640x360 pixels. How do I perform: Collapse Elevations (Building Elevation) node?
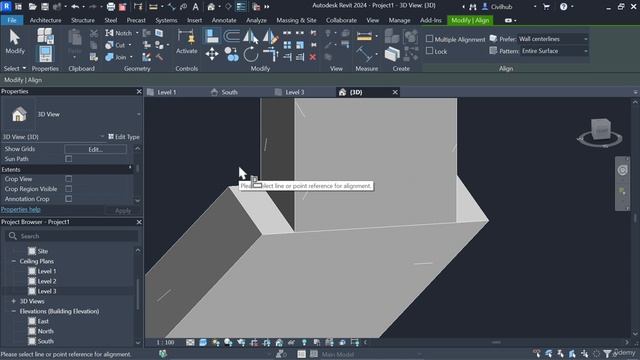tap(13, 311)
